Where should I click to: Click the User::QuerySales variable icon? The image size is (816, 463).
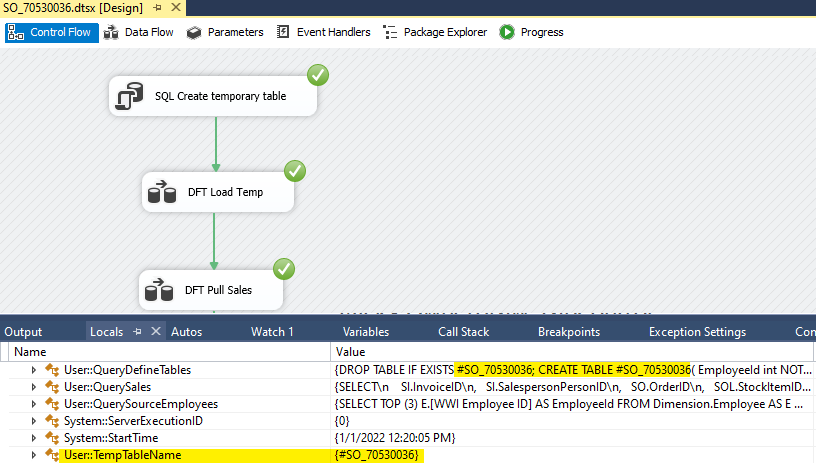tap(52, 387)
